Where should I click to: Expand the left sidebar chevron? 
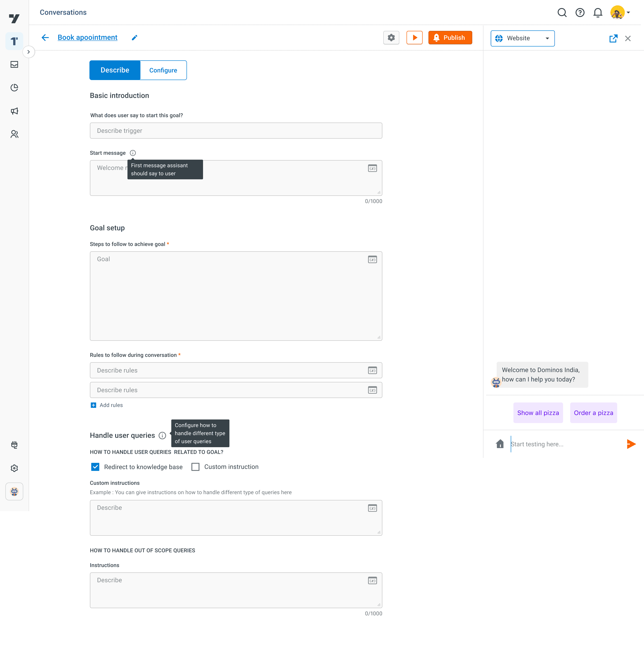click(x=29, y=52)
